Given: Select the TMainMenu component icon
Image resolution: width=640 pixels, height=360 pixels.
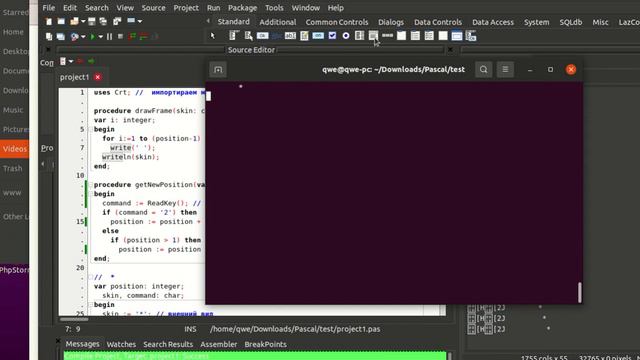Looking at the screenshot, I should point(233,36).
